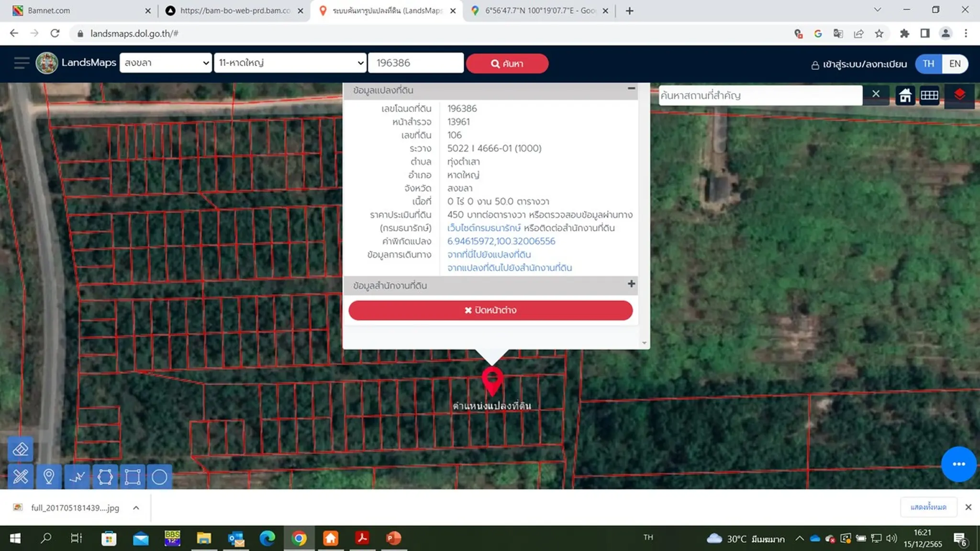This screenshot has width=980, height=551.
Task: Open the 30°C weather widget
Action: pos(746,539)
